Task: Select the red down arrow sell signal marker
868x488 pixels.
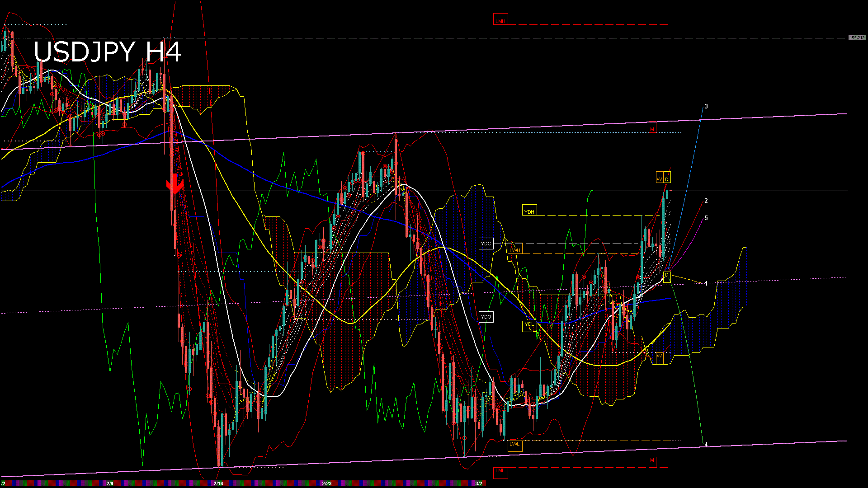Action: coord(175,183)
